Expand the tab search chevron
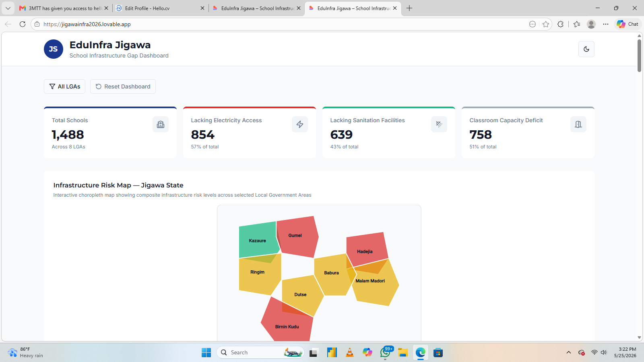644x362 pixels. (x=8, y=8)
